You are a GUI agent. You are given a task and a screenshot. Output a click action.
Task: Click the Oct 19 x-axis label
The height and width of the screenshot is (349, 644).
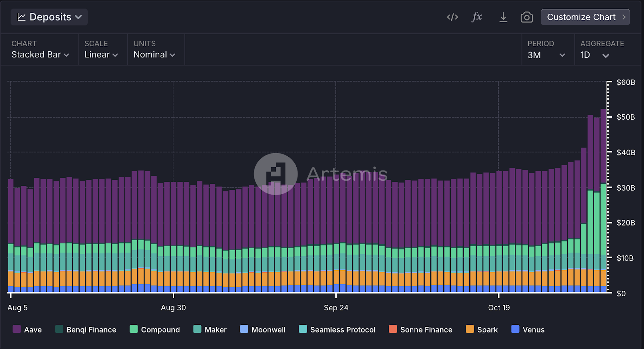point(499,308)
